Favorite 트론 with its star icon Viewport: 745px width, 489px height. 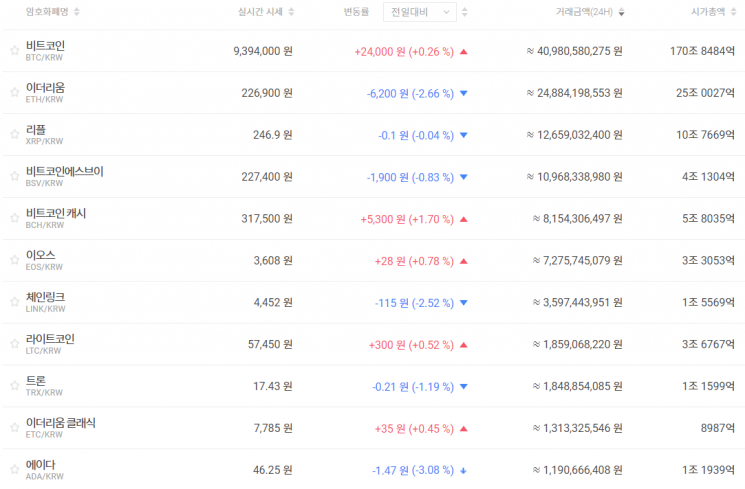15,385
